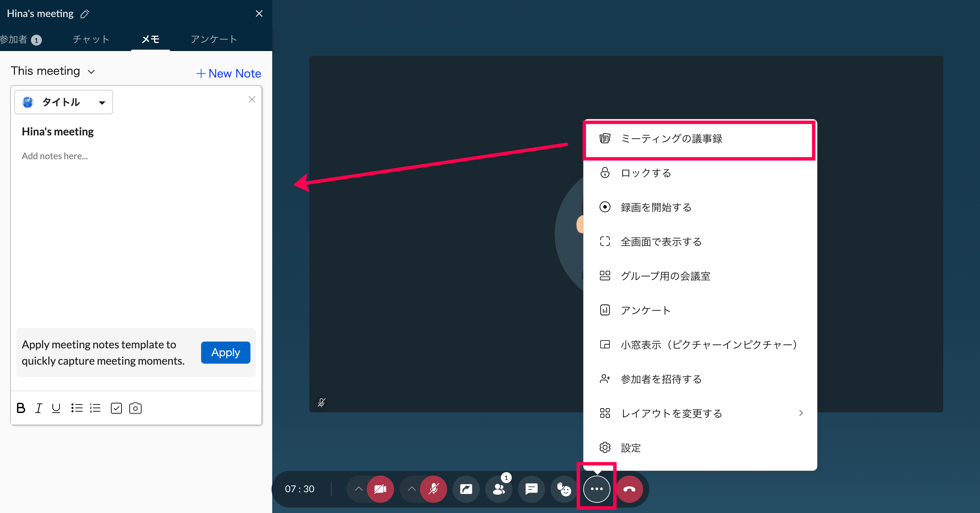The width and height of the screenshot is (980, 513).
Task: Edit meeting title with pencil icon
Action: pyautogui.click(x=85, y=14)
